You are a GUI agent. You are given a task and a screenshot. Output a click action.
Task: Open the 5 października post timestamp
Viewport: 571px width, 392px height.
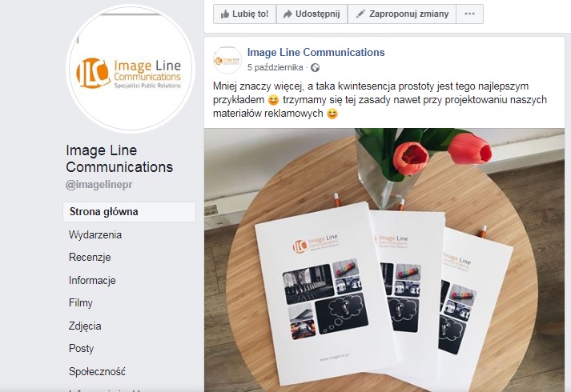[275, 68]
